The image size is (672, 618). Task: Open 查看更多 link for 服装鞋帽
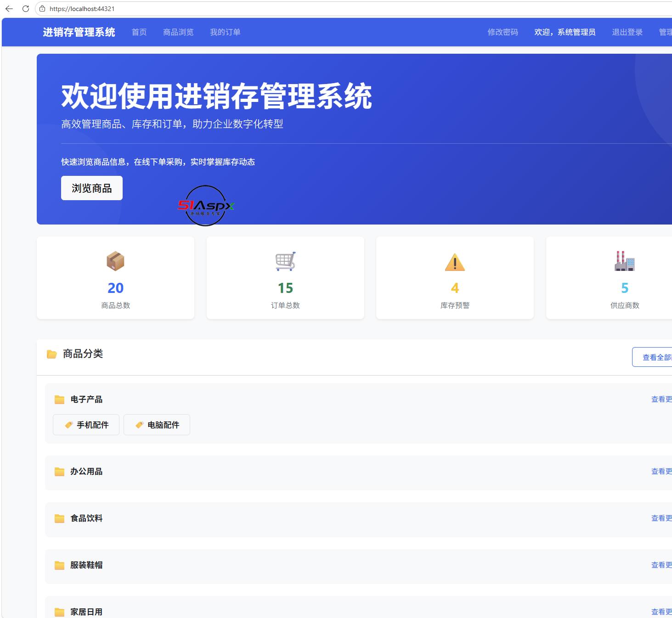coord(661,565)
